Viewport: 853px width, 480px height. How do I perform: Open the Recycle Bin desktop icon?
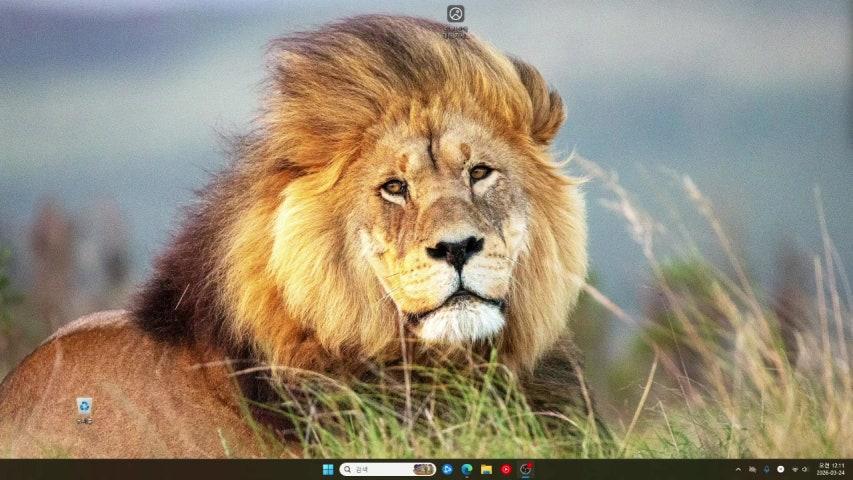[x=84, y=405]
